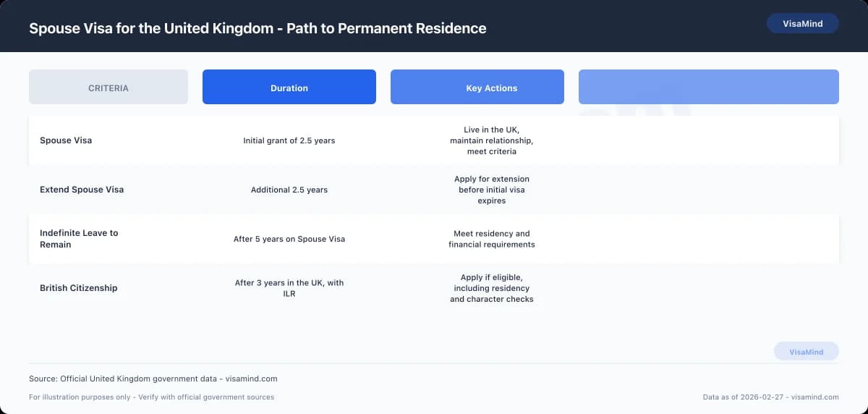Screen dimensions: 868x414
Task: Select the British Citizenship row label
Action: point(78,288)
